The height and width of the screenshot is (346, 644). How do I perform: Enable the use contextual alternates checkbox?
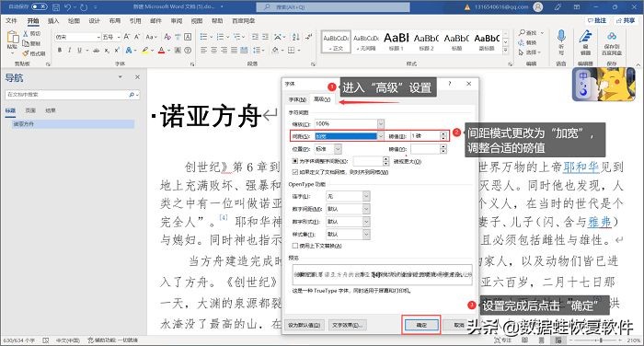pos(295,246)
